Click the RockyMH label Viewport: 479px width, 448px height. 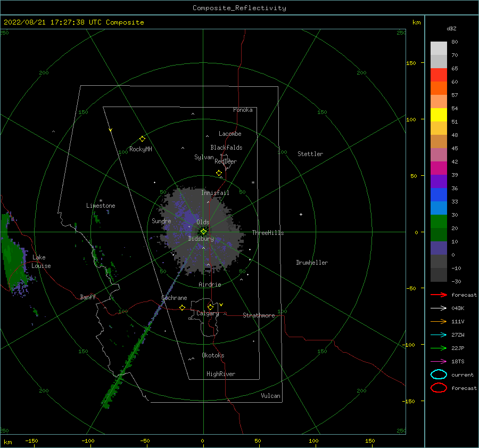pos(141,149)
